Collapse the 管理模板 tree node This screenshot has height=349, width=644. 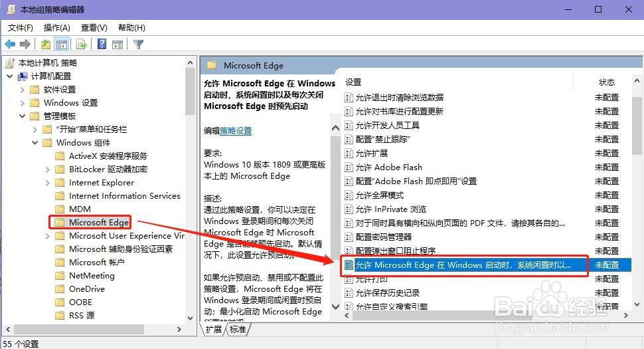(x=22, y=116)
